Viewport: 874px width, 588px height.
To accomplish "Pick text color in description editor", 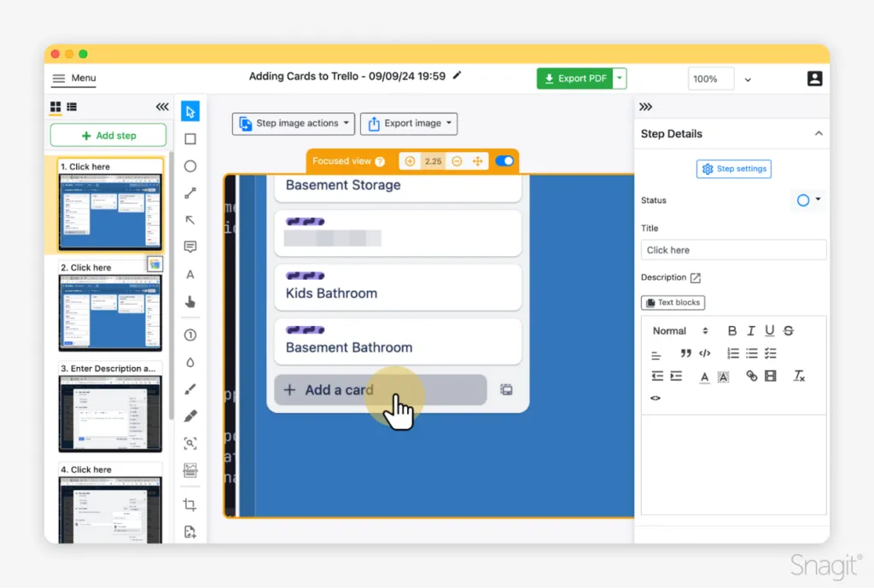I will (704, 376).
